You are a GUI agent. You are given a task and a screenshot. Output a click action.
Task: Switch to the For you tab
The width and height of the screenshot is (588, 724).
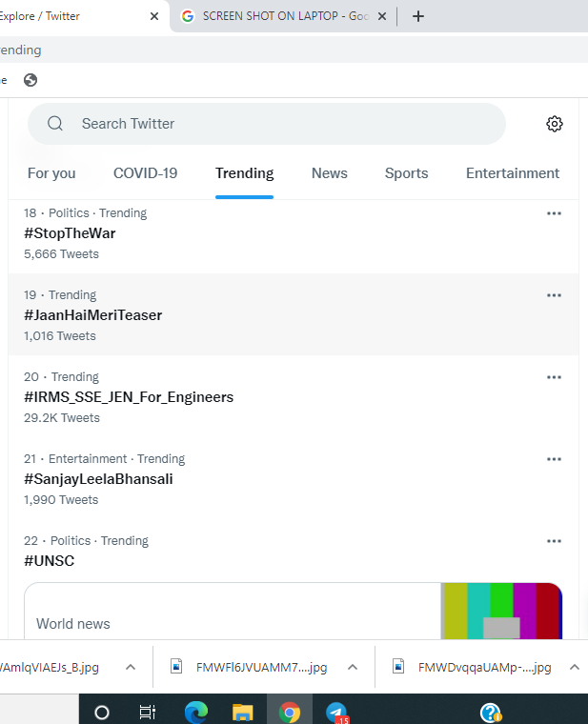tap(51, 173)
